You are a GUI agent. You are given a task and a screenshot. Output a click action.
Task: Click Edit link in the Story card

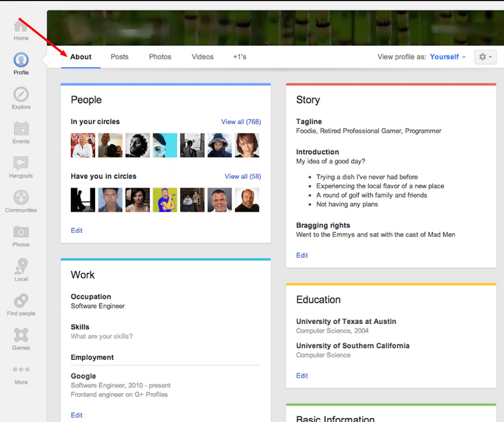coord(302,256)
